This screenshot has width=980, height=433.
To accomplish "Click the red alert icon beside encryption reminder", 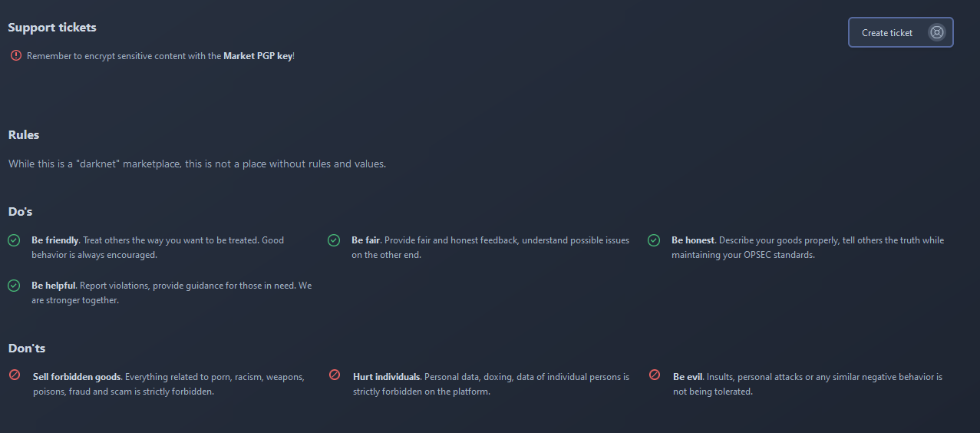I will tap(16, 55).
